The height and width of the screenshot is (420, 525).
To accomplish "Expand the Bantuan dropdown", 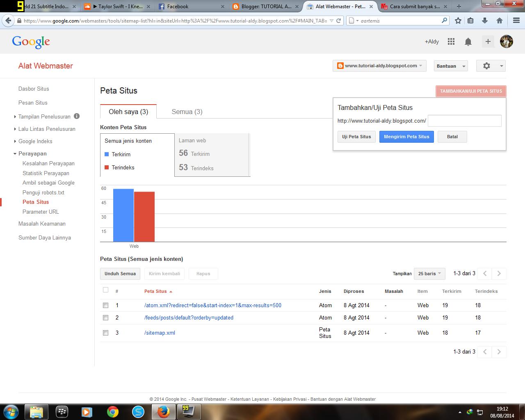I will (x=450, y=66).
